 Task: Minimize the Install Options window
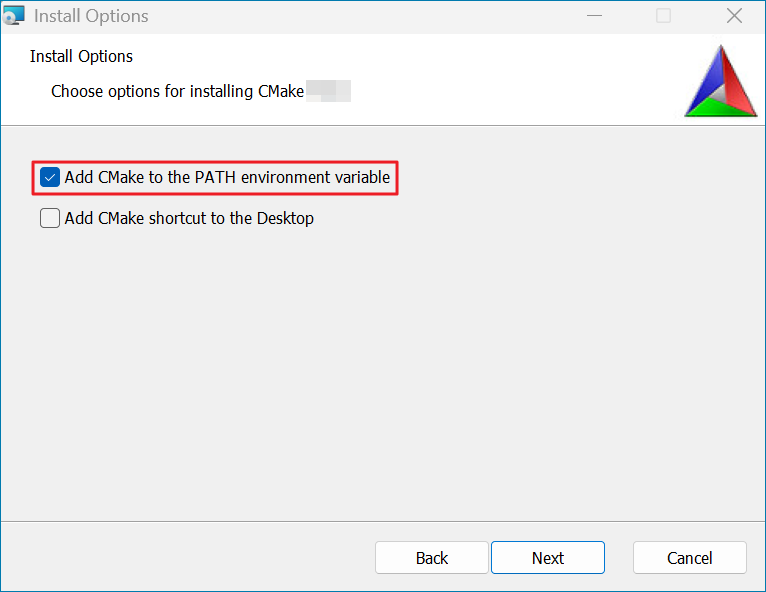(594, 16)
